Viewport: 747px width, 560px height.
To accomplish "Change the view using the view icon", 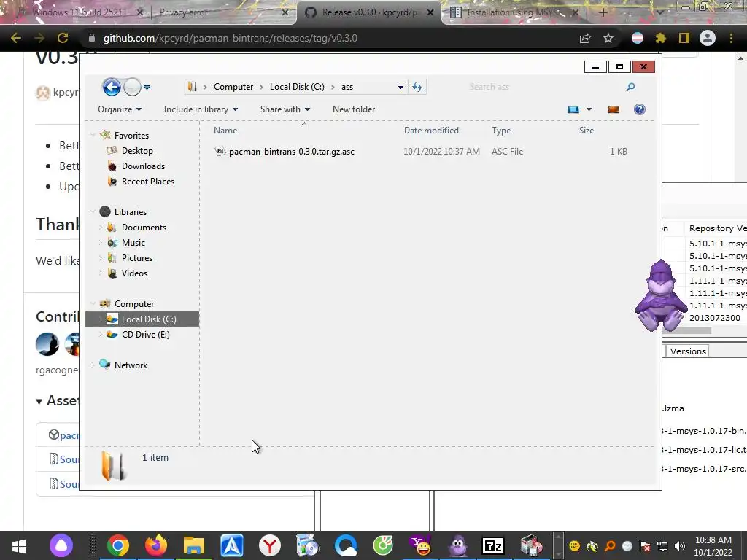I will (x=573, y=109).
